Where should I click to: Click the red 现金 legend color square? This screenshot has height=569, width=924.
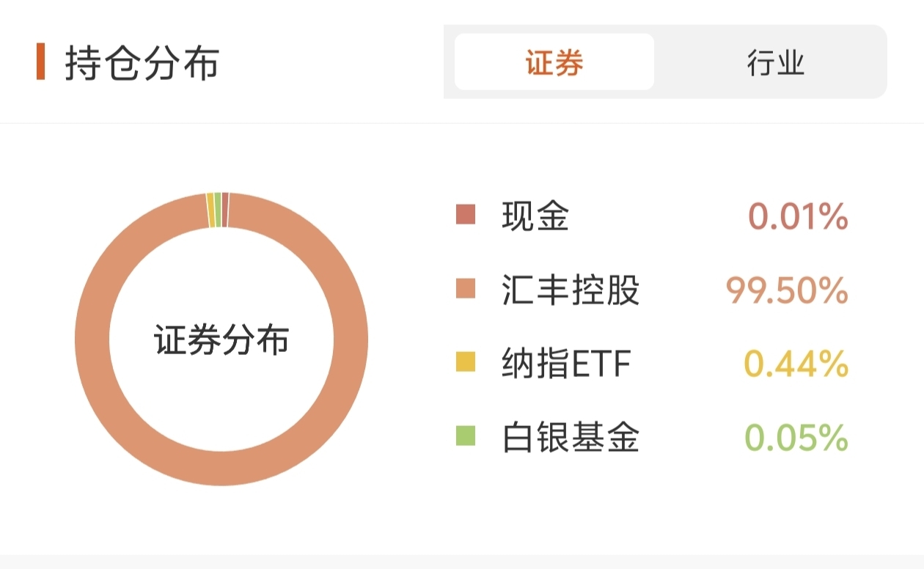pos(466,215)
